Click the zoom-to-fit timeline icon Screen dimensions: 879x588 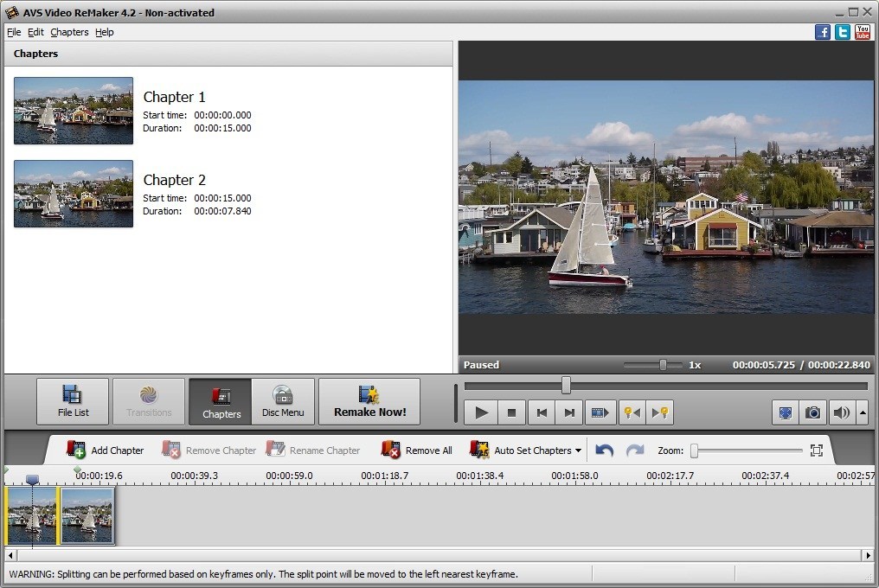point(817,451)
